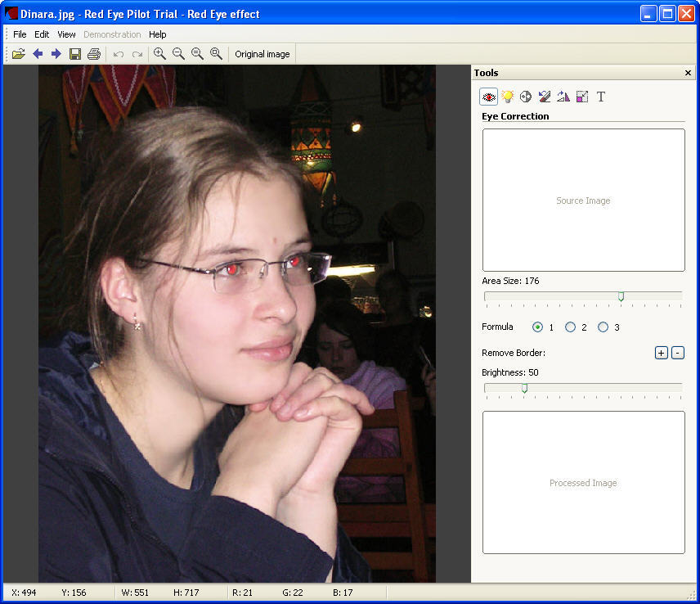Viewport: 700px width, 604px height.
Task: Select Formula 1 radio button
Action: click(538, 327)
